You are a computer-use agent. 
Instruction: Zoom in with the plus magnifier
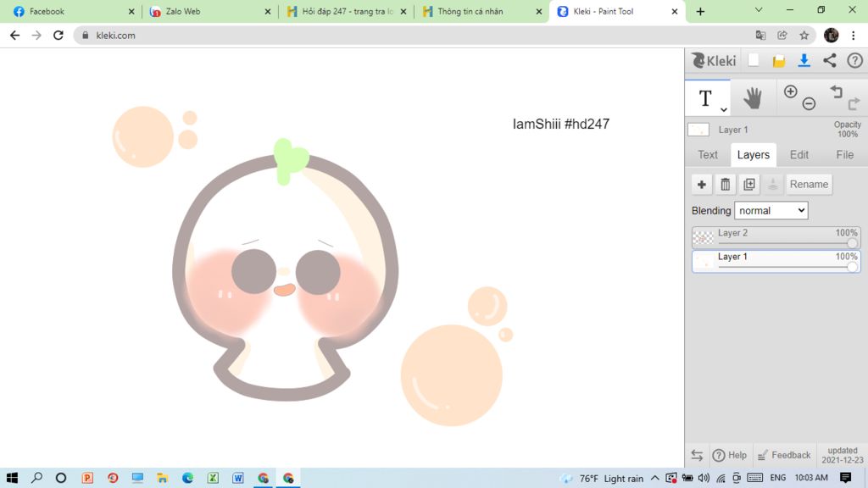791,91
